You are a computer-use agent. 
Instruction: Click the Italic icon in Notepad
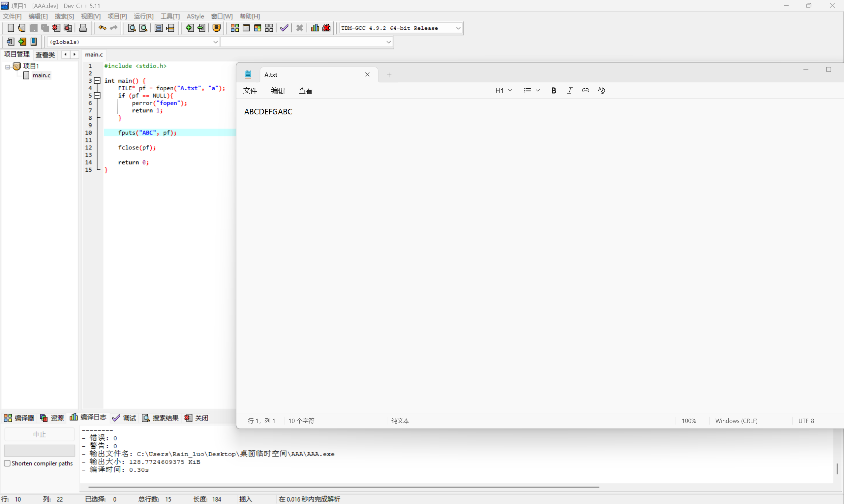pos(570,90)
